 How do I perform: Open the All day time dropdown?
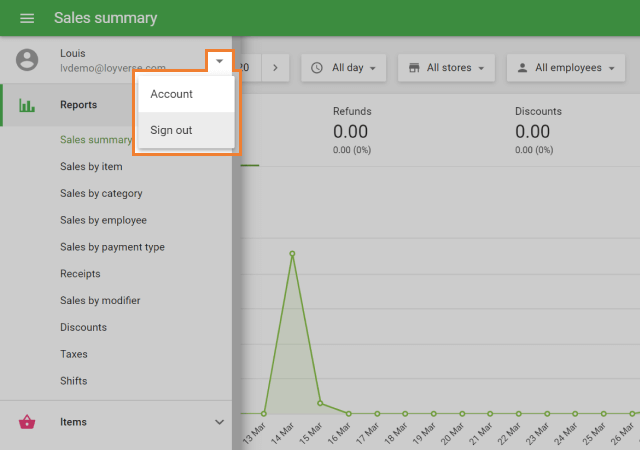tap(344, 68)
